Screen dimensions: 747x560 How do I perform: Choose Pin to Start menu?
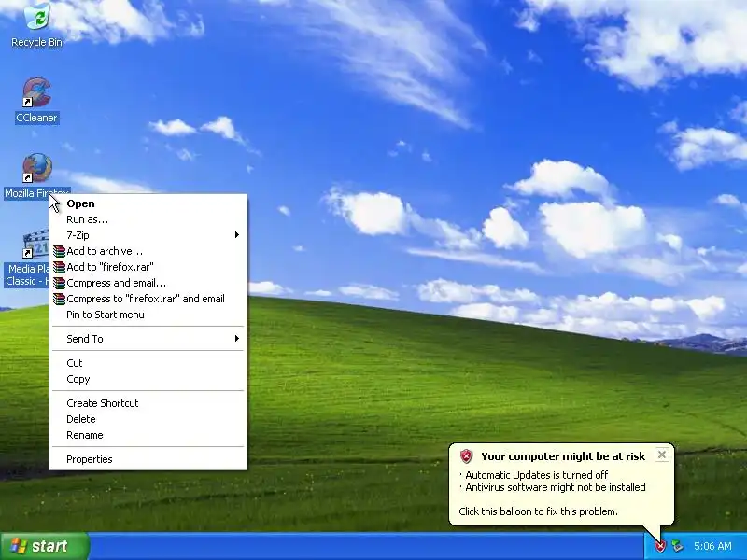click(148, 315)
